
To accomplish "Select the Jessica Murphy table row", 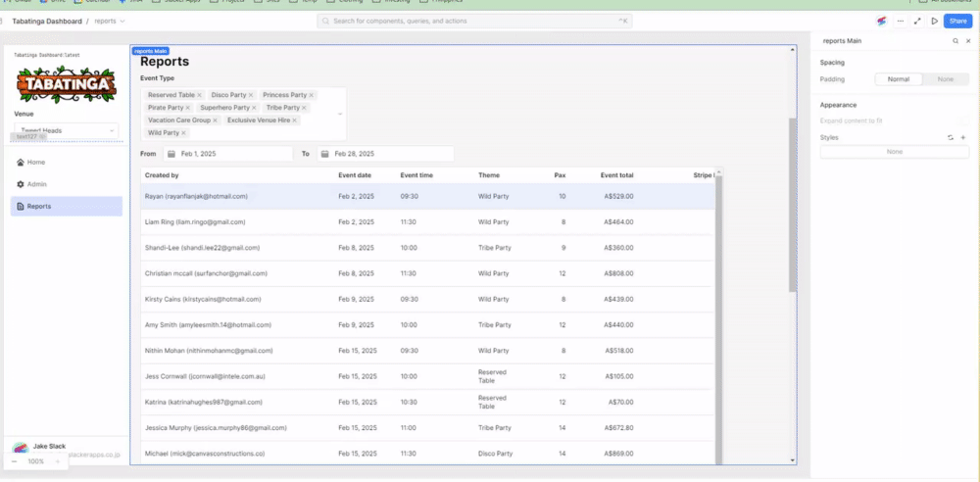I will tap(427, 428).
